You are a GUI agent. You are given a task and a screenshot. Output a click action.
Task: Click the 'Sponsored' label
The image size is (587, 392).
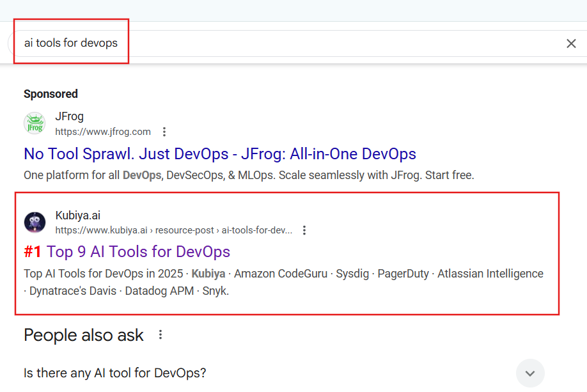pyautogui.click(x=51, y=93)
